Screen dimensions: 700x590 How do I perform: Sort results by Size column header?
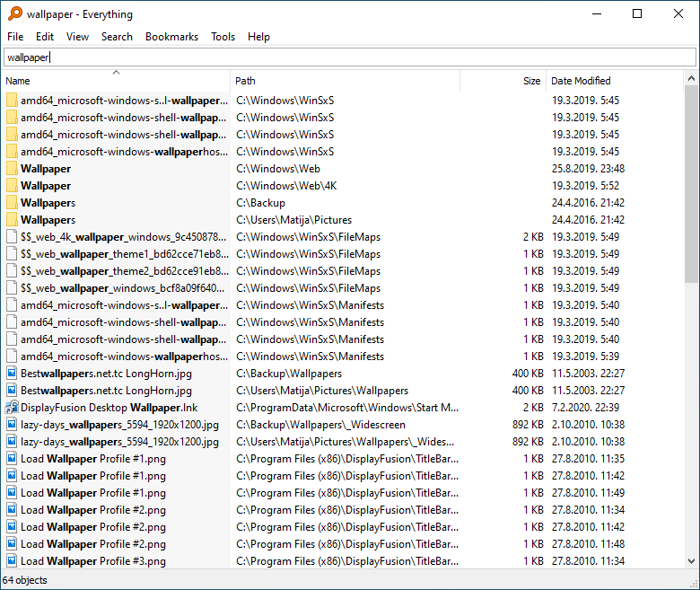(503, 81)
